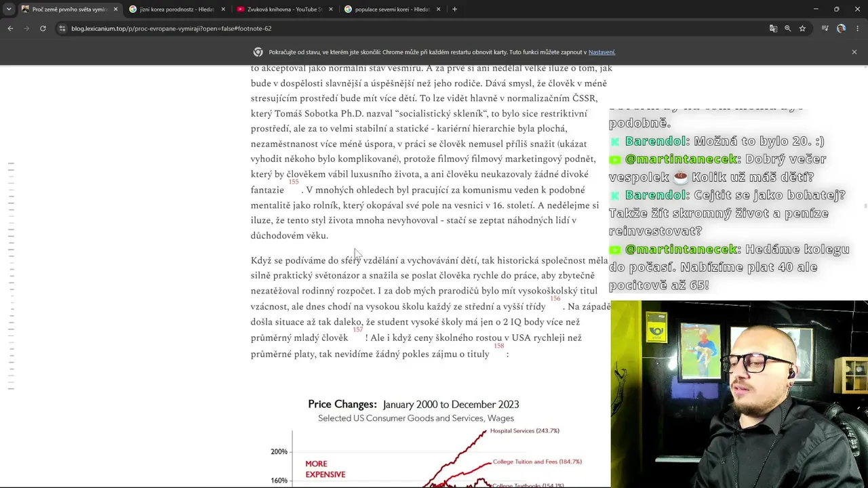
Task: Switch to the "populace severní korei" tab
Action: coord(393,9)
